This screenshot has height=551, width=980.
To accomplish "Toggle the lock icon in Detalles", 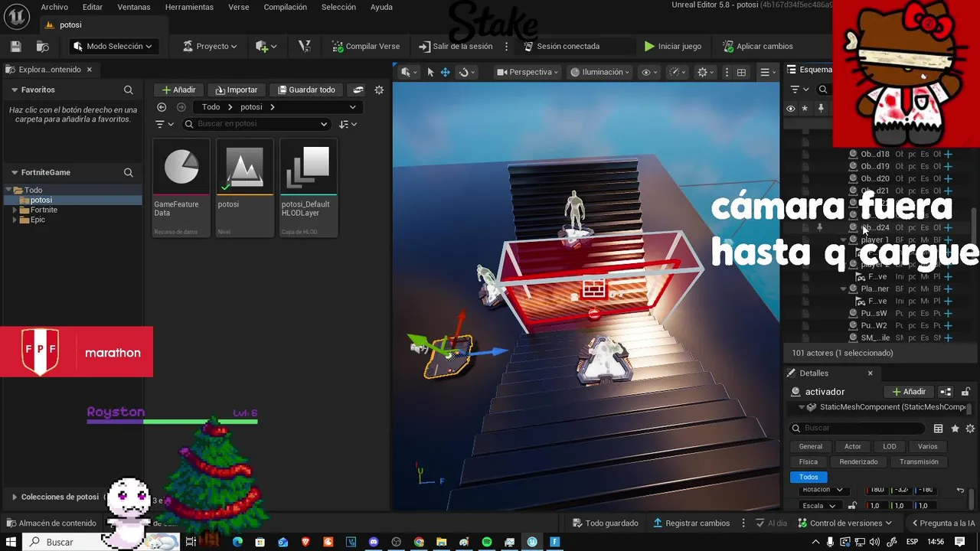I will coord(966,392).
